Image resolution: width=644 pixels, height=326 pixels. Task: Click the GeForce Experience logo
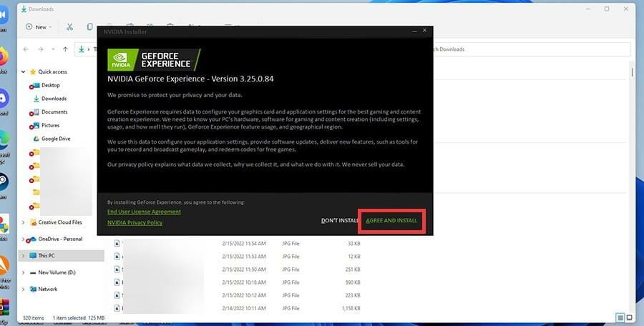(154, 60)
